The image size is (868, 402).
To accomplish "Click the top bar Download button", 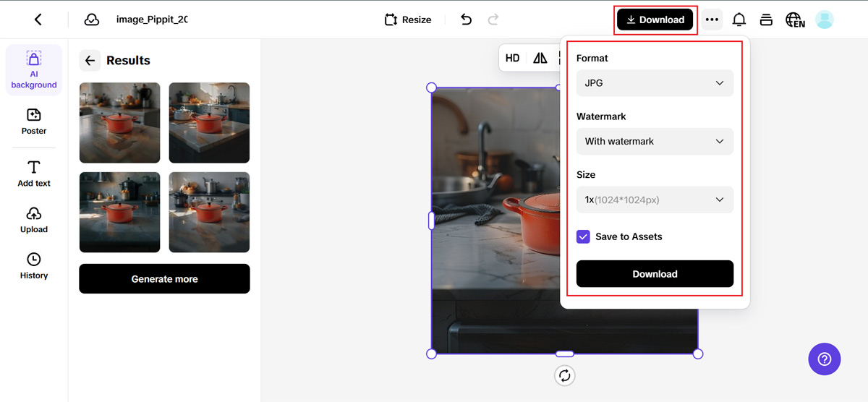I will [655, 20].
